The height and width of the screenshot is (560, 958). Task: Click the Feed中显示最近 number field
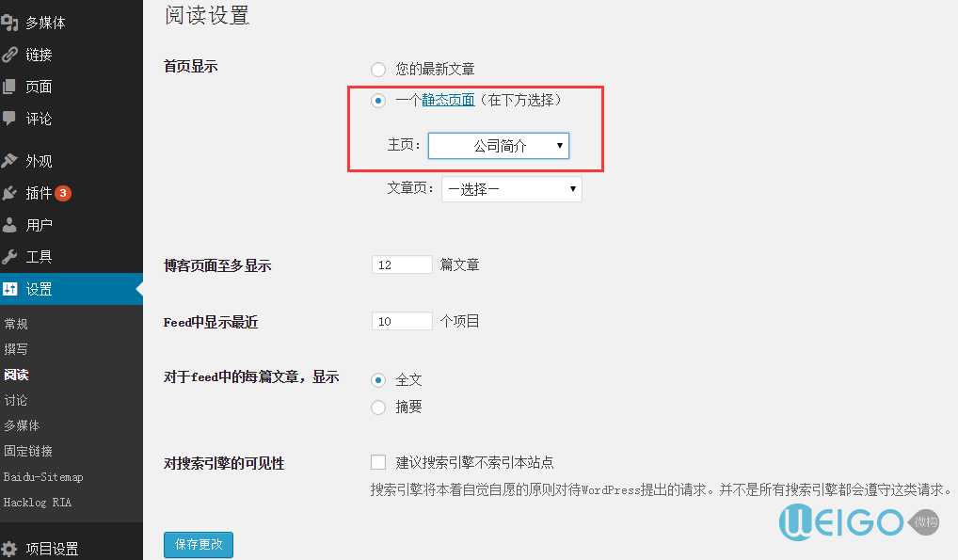click(402, 321)
